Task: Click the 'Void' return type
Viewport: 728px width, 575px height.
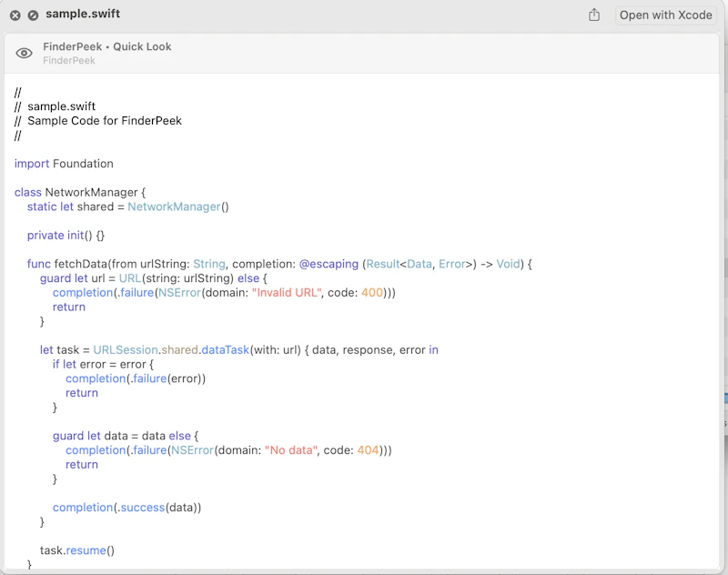Action: coord(508,264)
